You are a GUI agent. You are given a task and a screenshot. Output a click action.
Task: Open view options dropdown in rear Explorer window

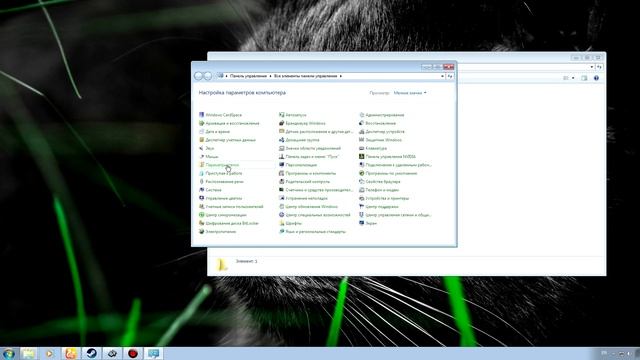573,78
